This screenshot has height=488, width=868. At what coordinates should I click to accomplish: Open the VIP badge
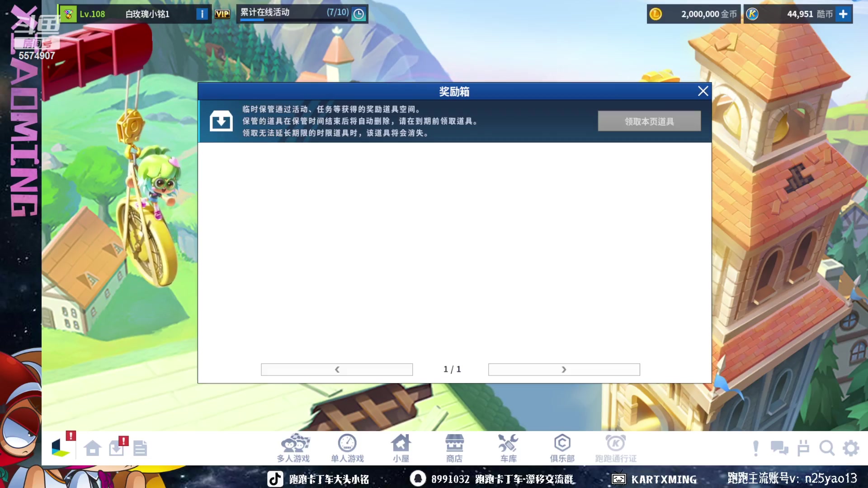coord(222,14)
